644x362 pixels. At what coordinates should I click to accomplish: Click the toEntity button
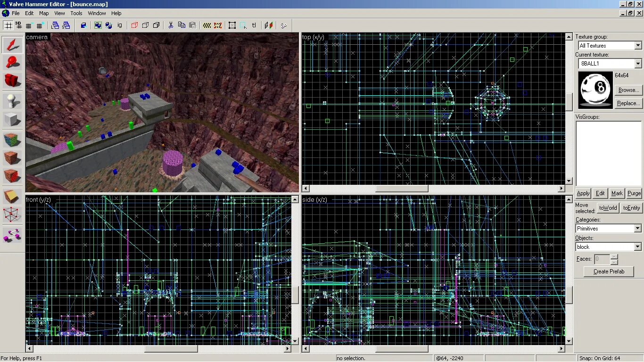[x=632, y=208]
